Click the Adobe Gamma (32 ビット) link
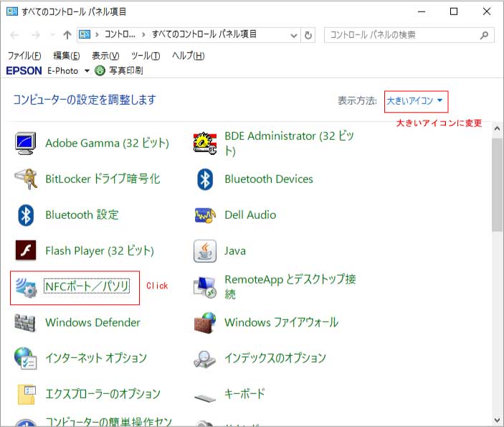Viewport: 504px width, 427px height. point(107,143)
